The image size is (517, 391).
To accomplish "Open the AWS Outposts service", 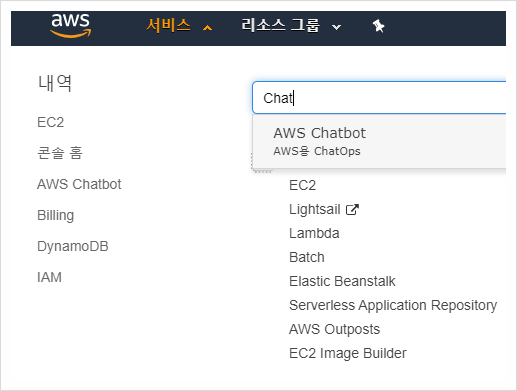I will click(x=334, y=329).
